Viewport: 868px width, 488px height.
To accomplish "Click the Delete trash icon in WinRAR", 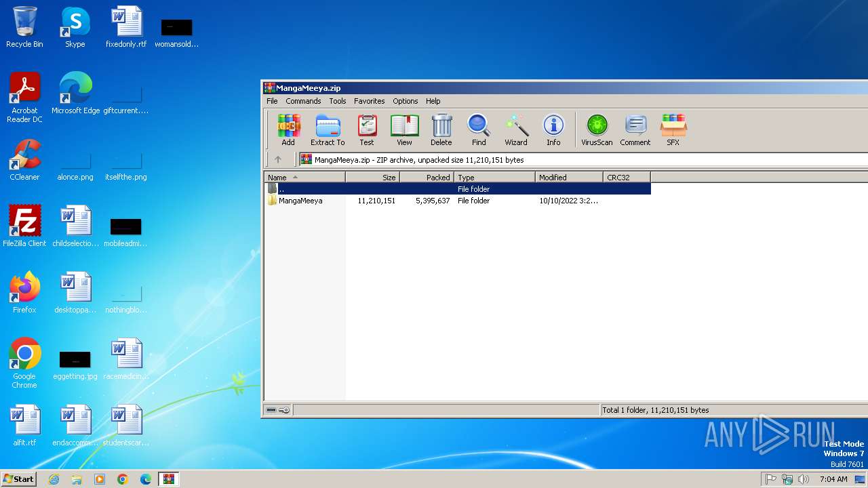I will point(441,129).
